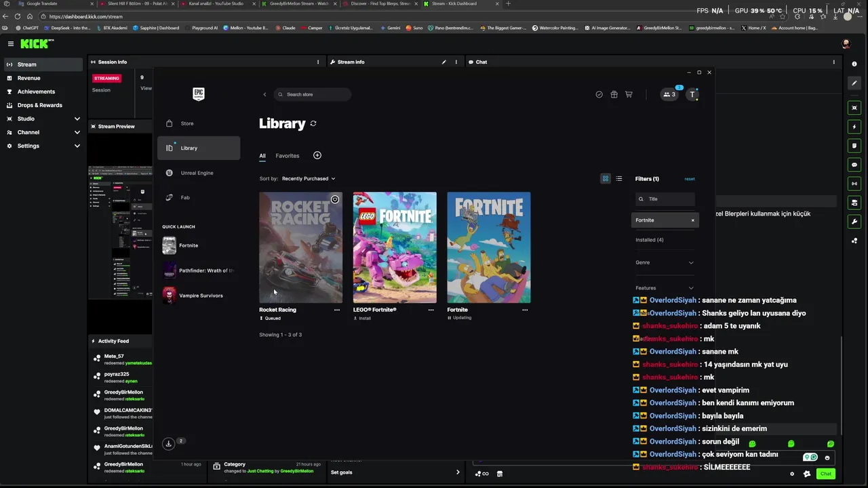Open Set goals row
The image size is (868, 488).
(395, 472)
